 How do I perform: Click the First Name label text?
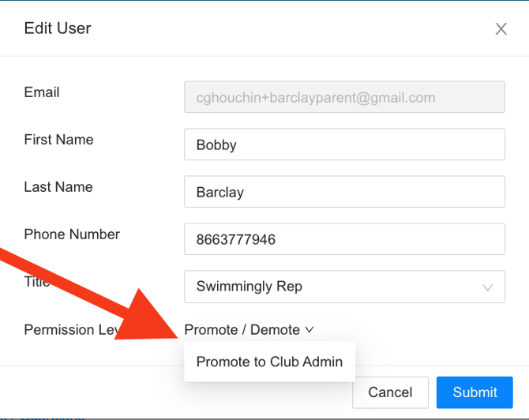coord(58,140)
